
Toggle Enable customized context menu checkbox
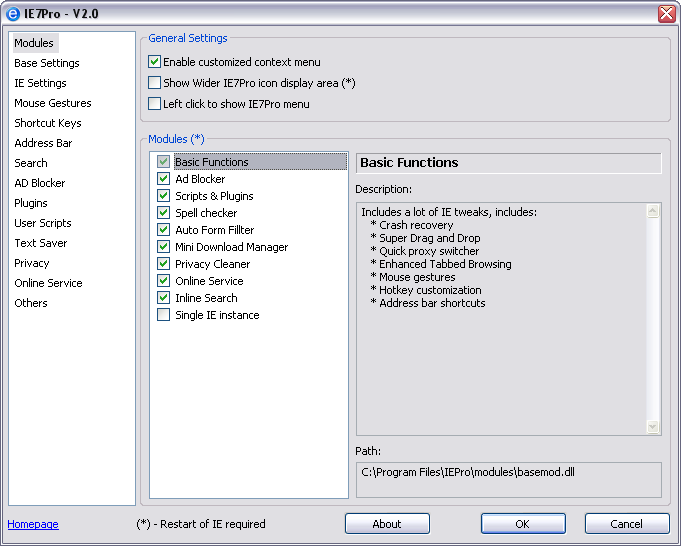tap(154, 62)
